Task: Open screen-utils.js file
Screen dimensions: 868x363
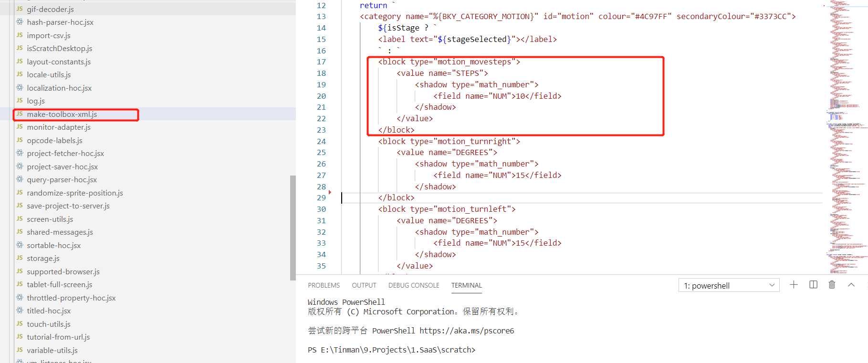Action: point(50,219)
